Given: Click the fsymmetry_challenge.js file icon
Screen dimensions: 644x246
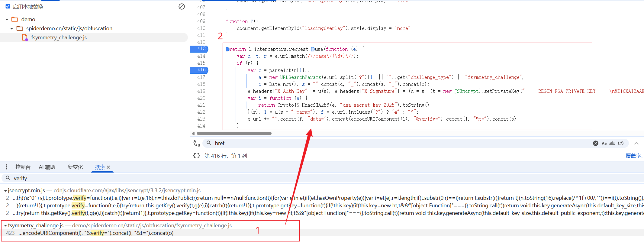Looking at the screenshot, I should pyautogui.click(x=25, y=37).
